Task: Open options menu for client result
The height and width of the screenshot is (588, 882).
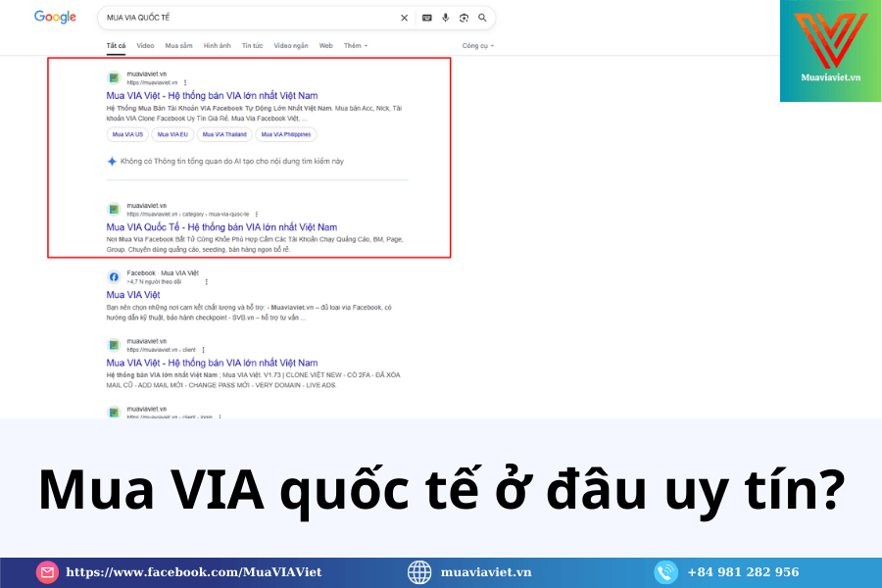Action: [x=203, y=350]
